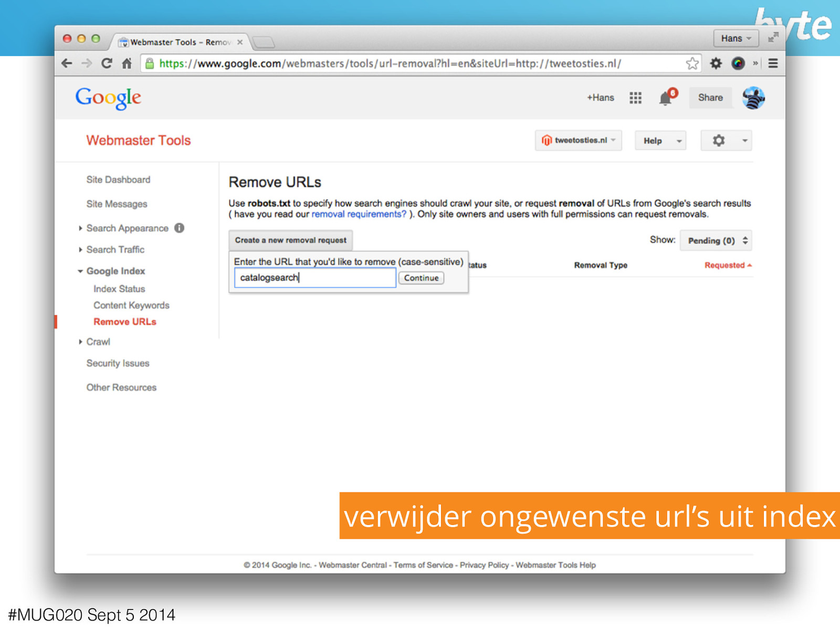This screenshot has height=630, width=840.
Task: Change the Show filter from Pending (0)
Action: point(716,240)
